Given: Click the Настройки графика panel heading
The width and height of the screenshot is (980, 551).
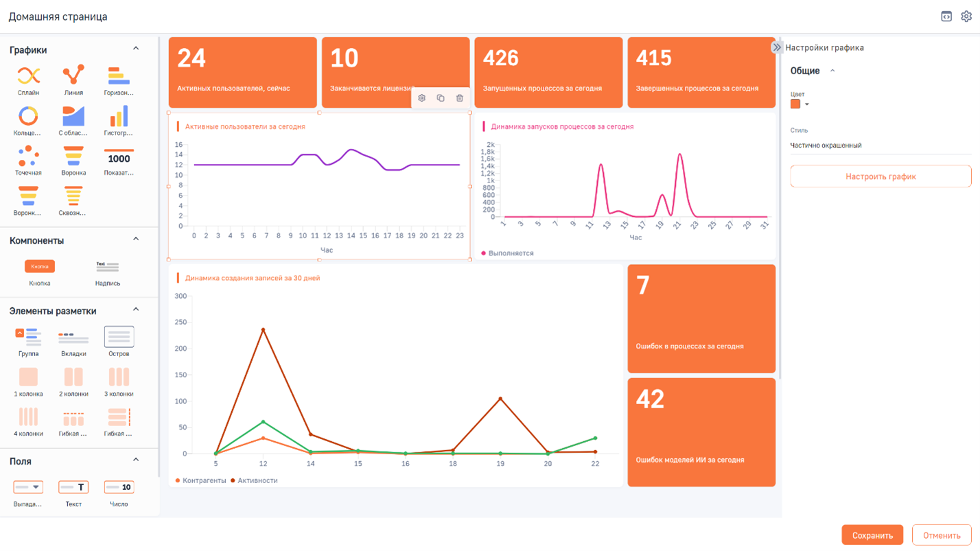Looking at the screenshot, I should (824, 48).
